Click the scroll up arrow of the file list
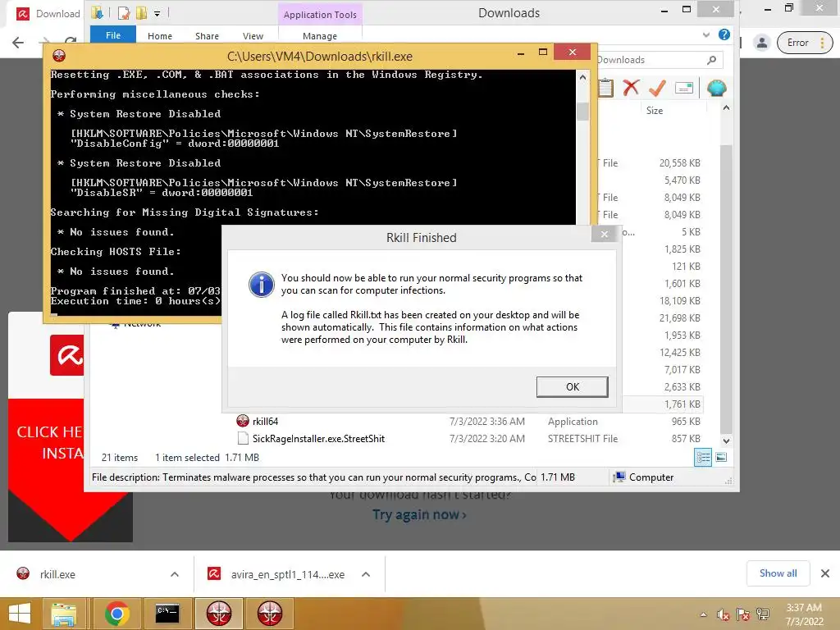This screenshot has height=630, width=840. coord(726,108)
